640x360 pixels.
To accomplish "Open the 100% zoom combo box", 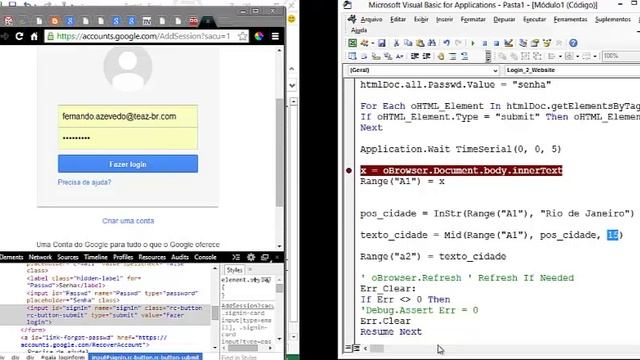I will (621, 56).
